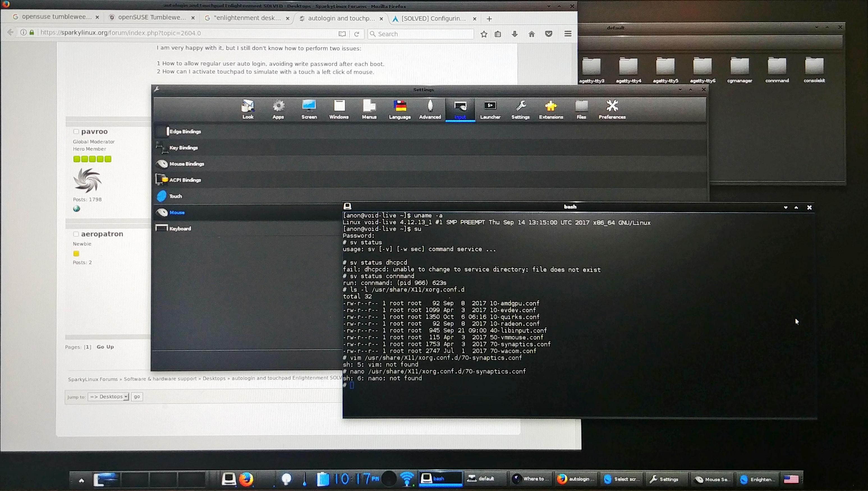Open the shelf start menu arrow
Screen dimensions: 868x491
[81, 480]
